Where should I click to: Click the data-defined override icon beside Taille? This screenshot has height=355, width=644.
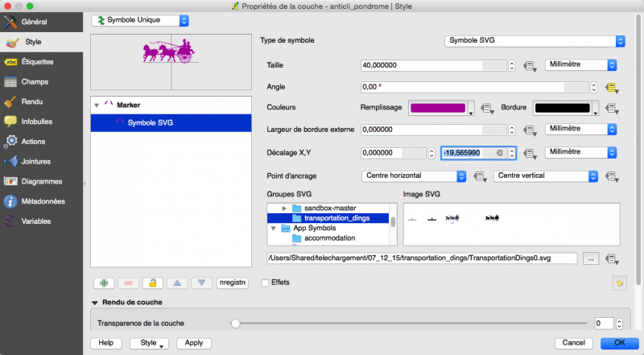point(530,65)
